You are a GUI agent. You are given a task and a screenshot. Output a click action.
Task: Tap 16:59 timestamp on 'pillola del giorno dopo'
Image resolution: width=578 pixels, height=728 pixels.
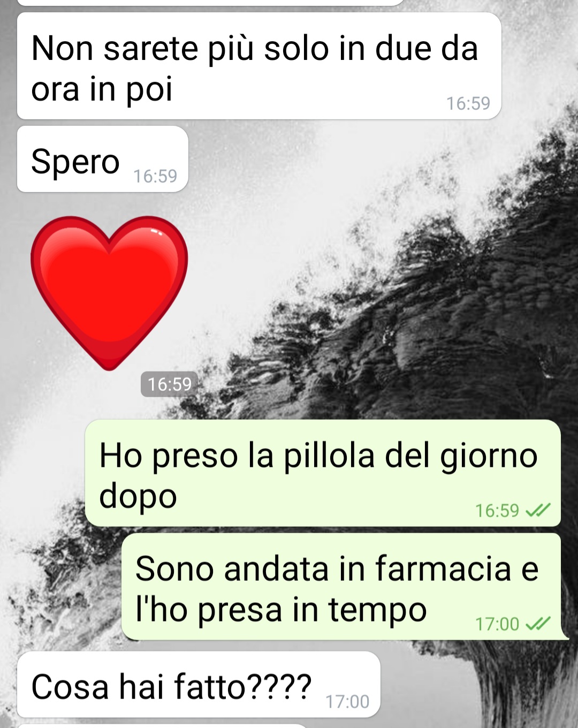click(497, 511)
